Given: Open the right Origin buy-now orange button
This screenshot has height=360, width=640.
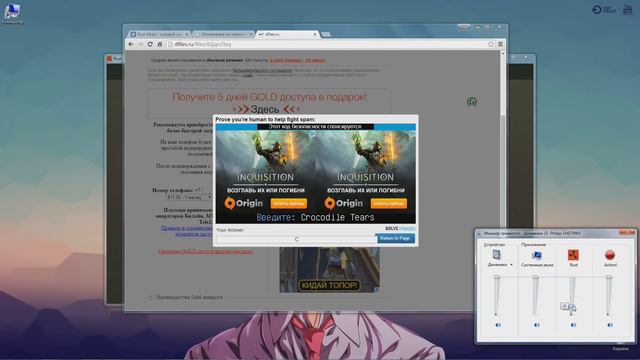Looking at the screenshot, I should click(389, 203).
